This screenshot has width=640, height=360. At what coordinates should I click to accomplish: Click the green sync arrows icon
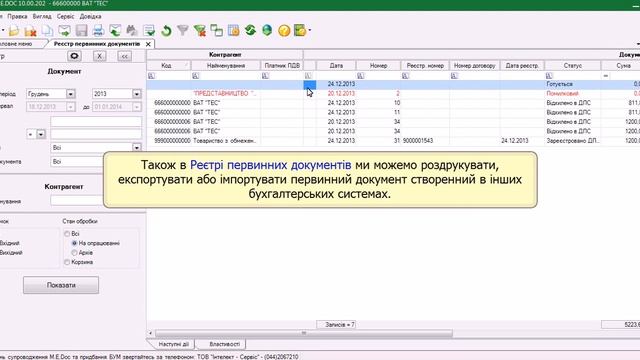click(250, 31)
